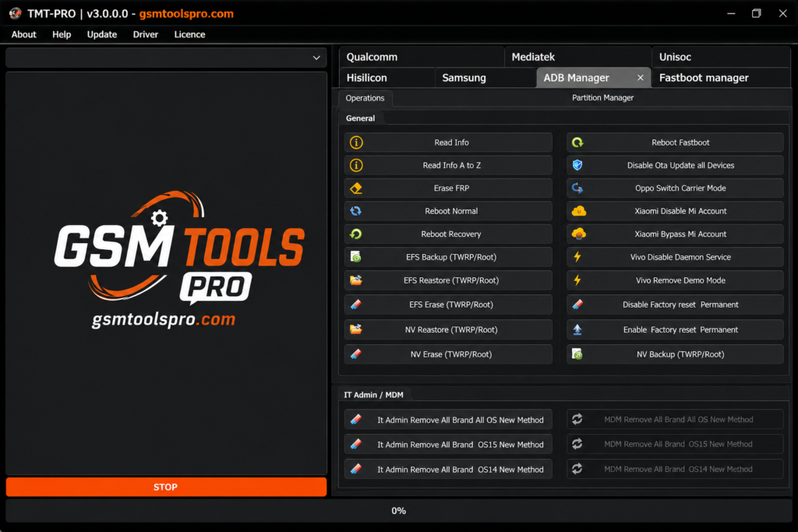Click the eraser icon beside Disable Factory reset Permanent
Viewport: 798px width, 532px height.
pyautogui.click(x=577, y=305)
